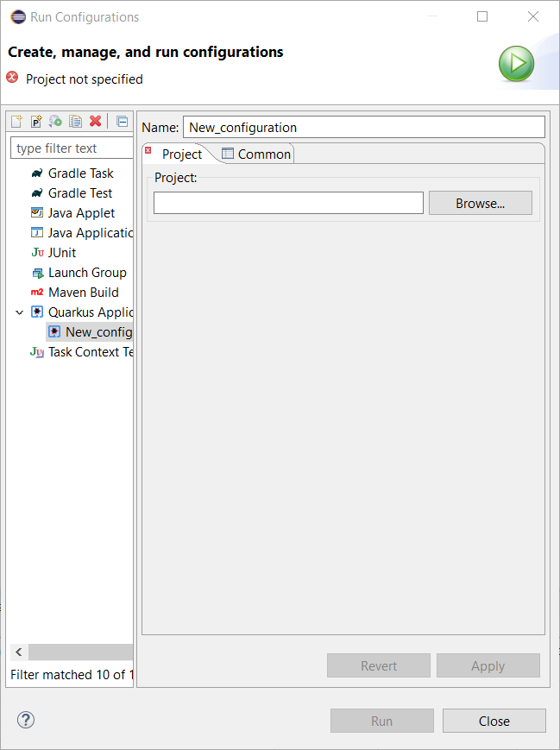Select the JUnit launch type
The height and width of the screenshot is (750, 560).
tap(62, 253)
